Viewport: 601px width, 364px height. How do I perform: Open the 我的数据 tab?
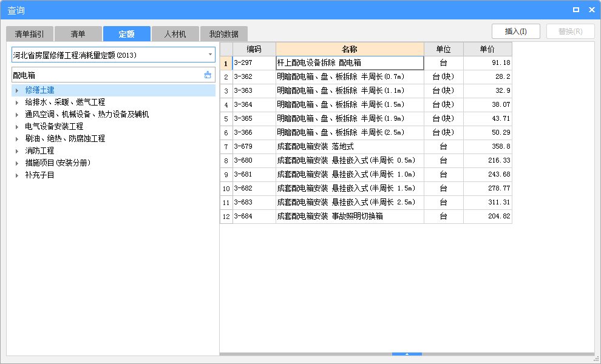tap(224, 34)
